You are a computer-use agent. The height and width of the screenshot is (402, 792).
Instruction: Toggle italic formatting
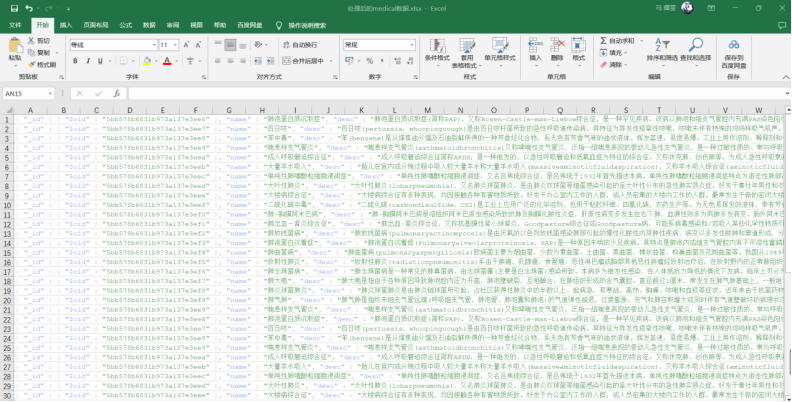tap(86, 61)
